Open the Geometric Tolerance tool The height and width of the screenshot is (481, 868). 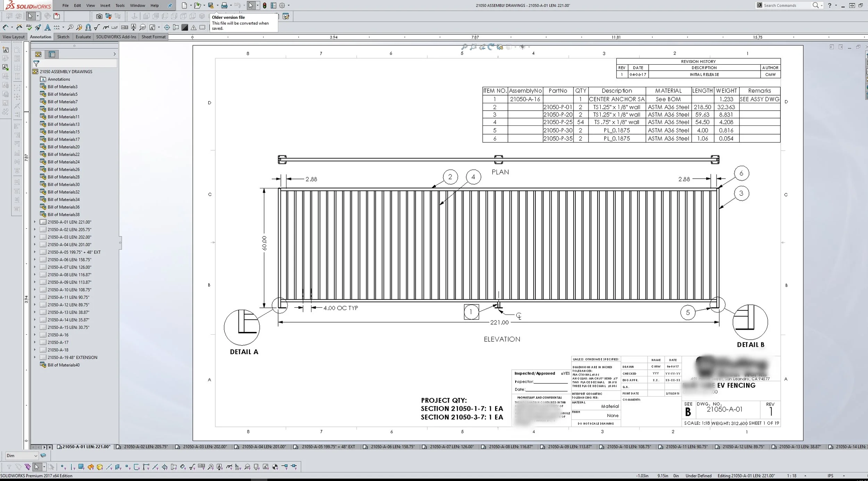point(124,27)
